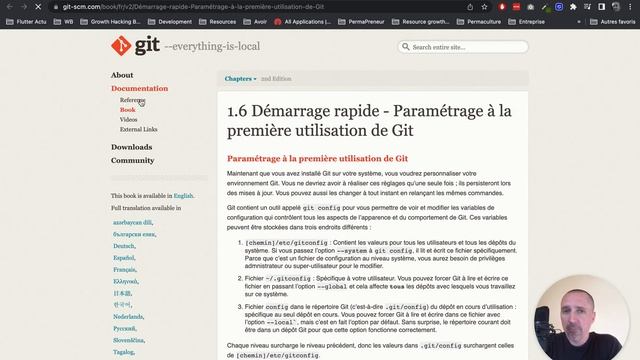
Task: Open the Français translation
Action: (x=124, y=270)
